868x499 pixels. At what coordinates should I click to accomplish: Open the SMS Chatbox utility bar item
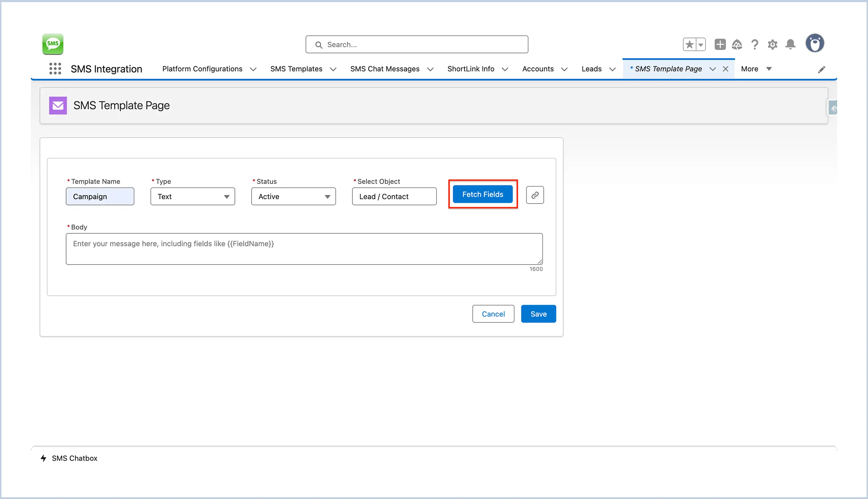[x=69, y=458]
